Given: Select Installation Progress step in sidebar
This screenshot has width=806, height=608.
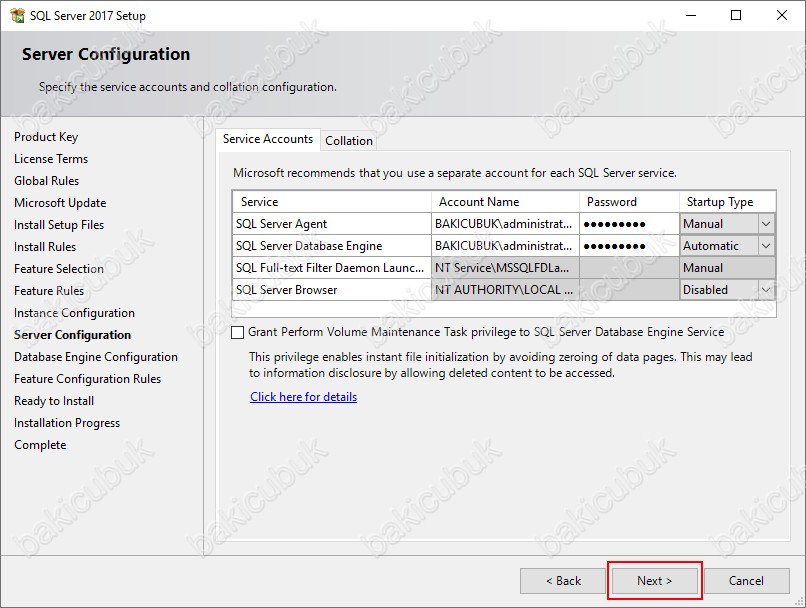Looking at the screenshot, I should click(x=67, y=423).
